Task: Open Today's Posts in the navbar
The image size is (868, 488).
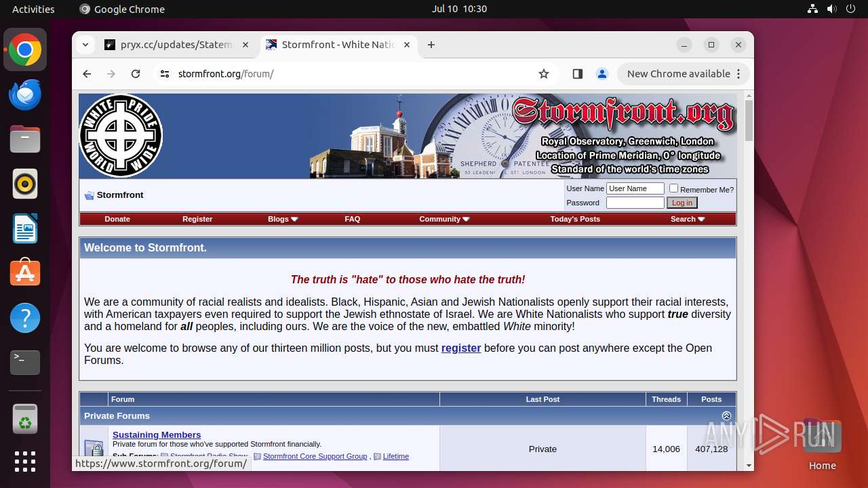Action: (575, 219)
